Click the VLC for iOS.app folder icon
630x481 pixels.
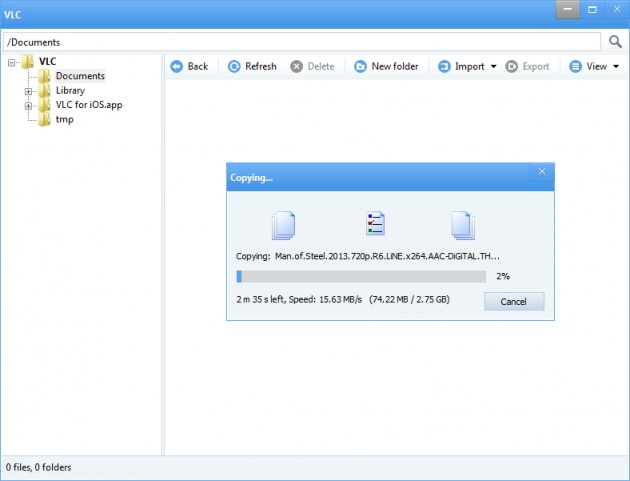(44, 105)
